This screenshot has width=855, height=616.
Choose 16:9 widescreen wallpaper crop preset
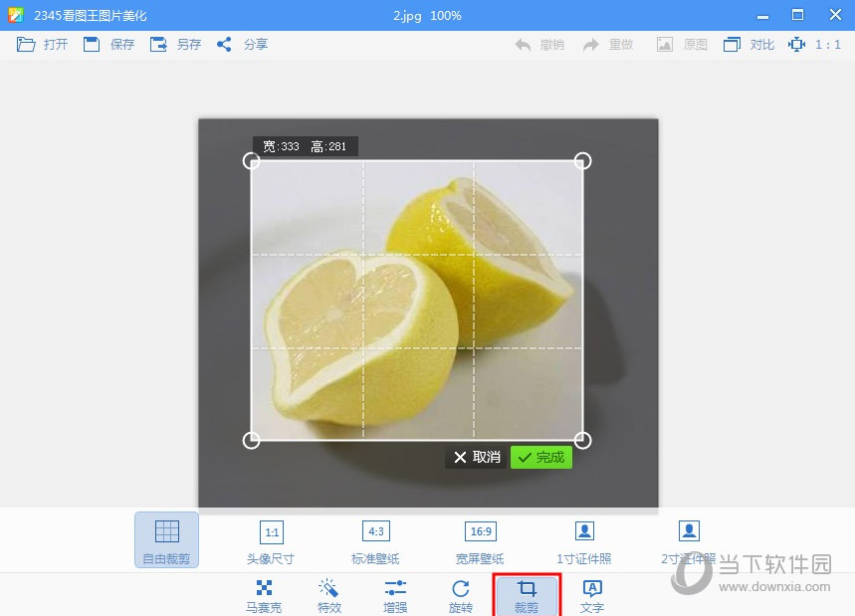[x=480, y=539]
